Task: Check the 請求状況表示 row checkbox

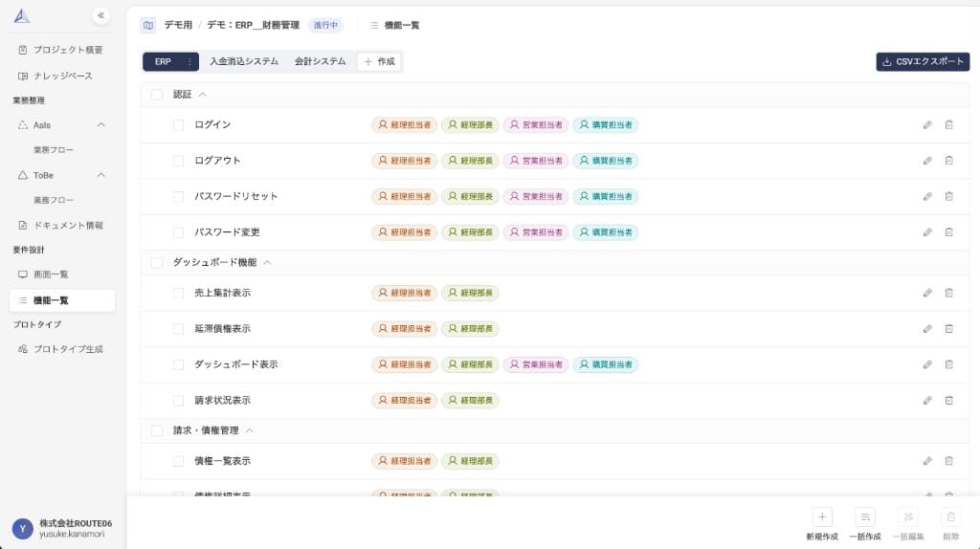Action: 178,401
